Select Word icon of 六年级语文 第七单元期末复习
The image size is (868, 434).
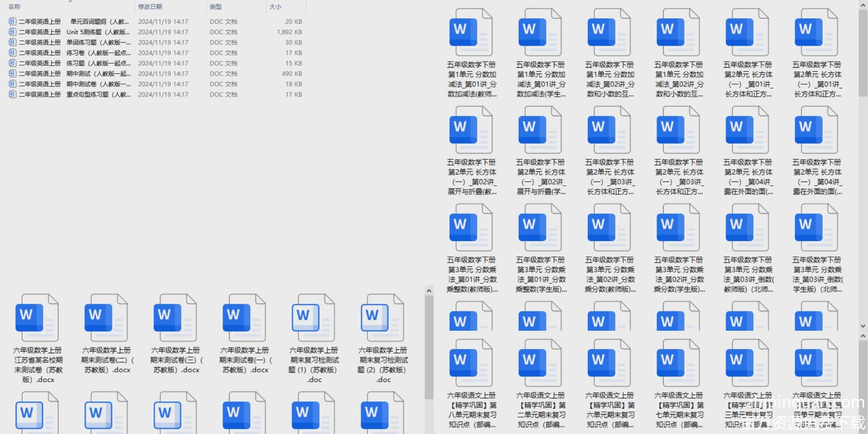[678, 363]
